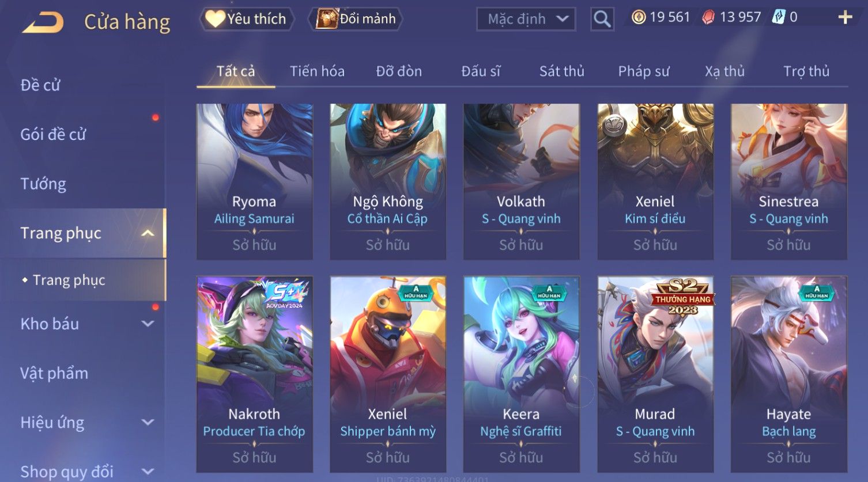
Task: Open the Mặc định sort dropdown
Action: 526,19
